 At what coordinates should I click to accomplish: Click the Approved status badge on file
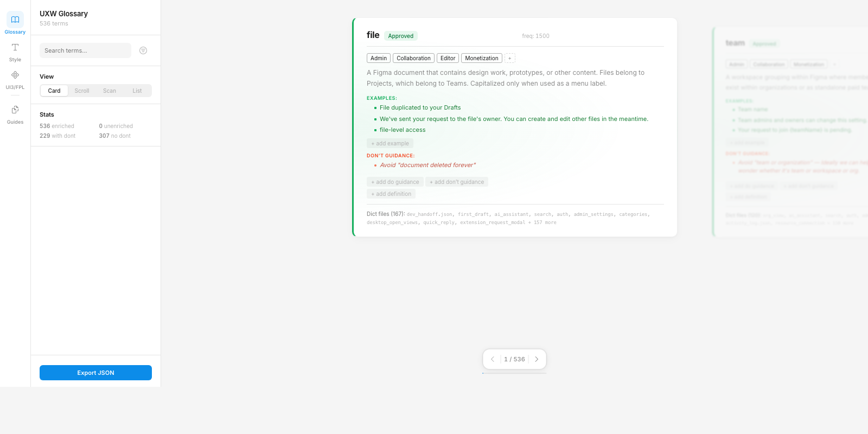401,36
